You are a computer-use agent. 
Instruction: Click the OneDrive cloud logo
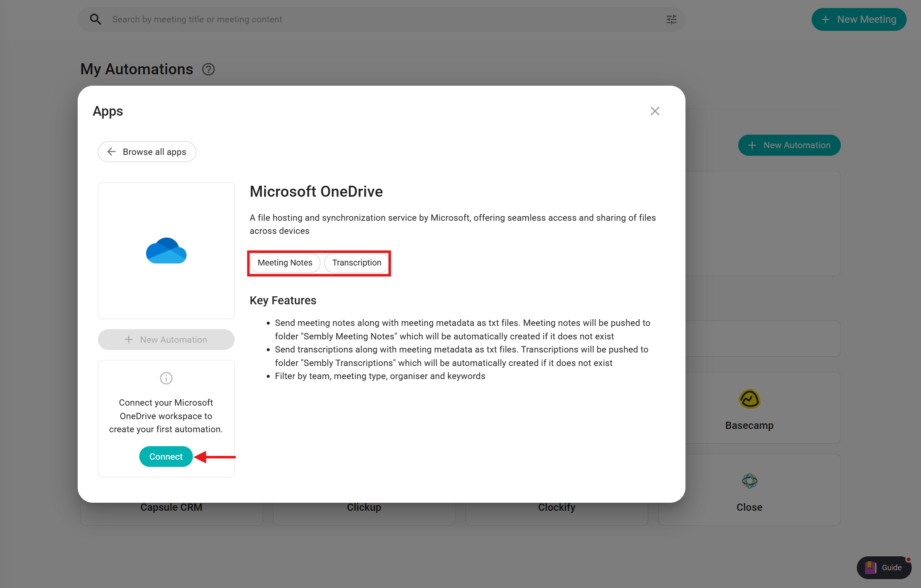(166, 251)
